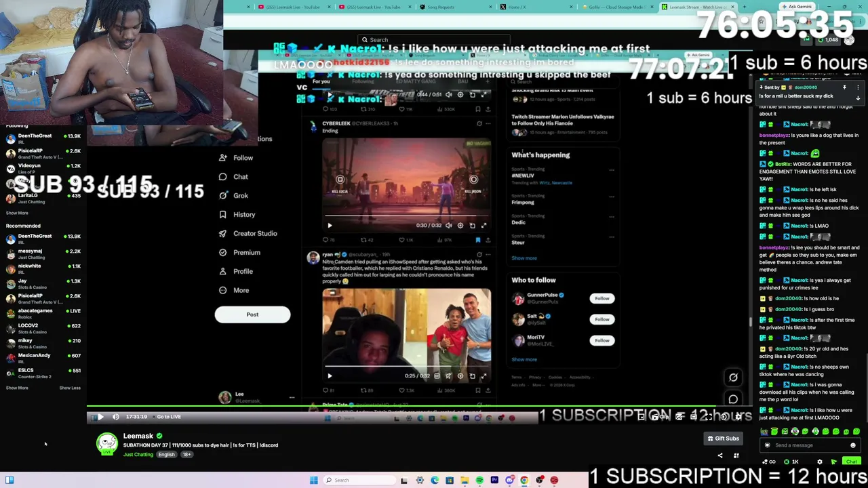This screenshot has width=868, height=488.
Task: Open DeenTheGreat channel in Recommended
Action: coord(43,239)
